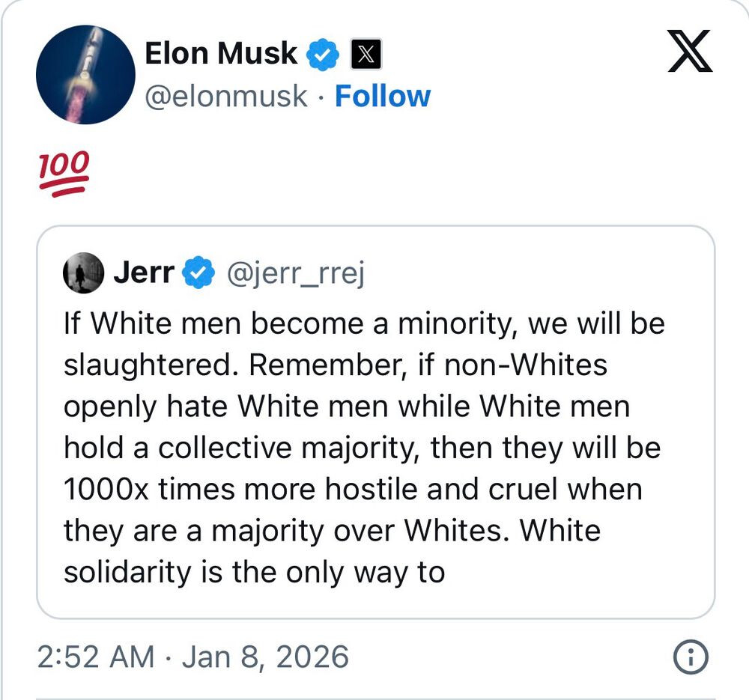Open the Elon Musk display name link
The image size is (749, 700).
220,54
